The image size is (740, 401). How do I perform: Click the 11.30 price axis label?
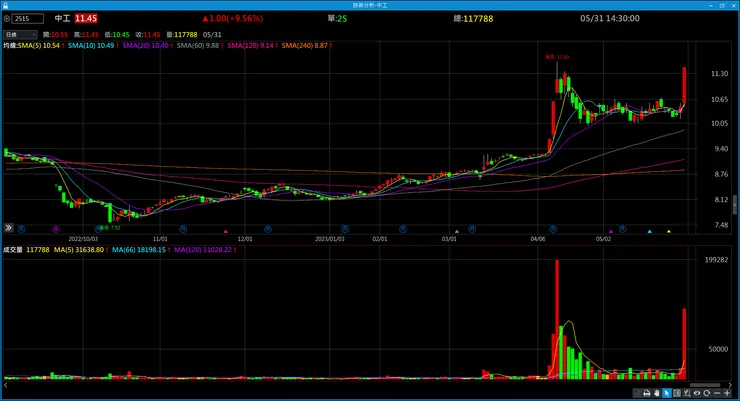(x=719, y=74)
